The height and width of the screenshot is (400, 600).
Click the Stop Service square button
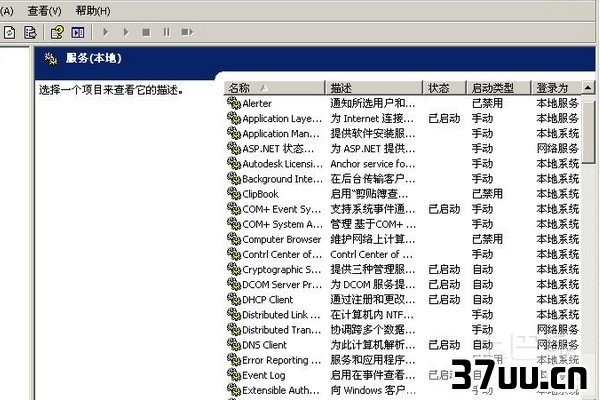point(146,33)
